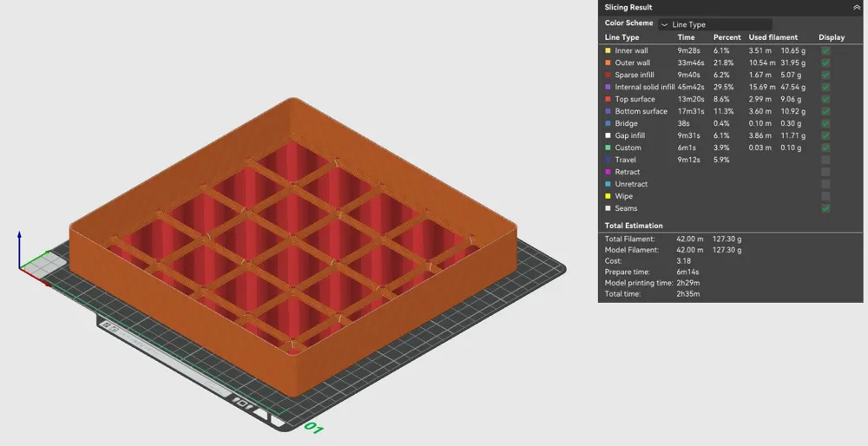Screen dimensions: 868x446
Task: Enable Wipe display checkbox
Action: [x=825, y=196]
